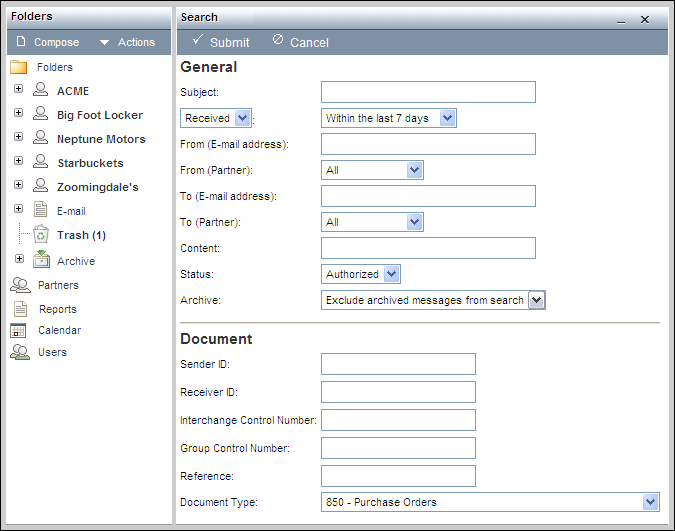This screenshot has height=531, width=675.
Task: Expand the ACME folder tree node
Action: (18, 90)
